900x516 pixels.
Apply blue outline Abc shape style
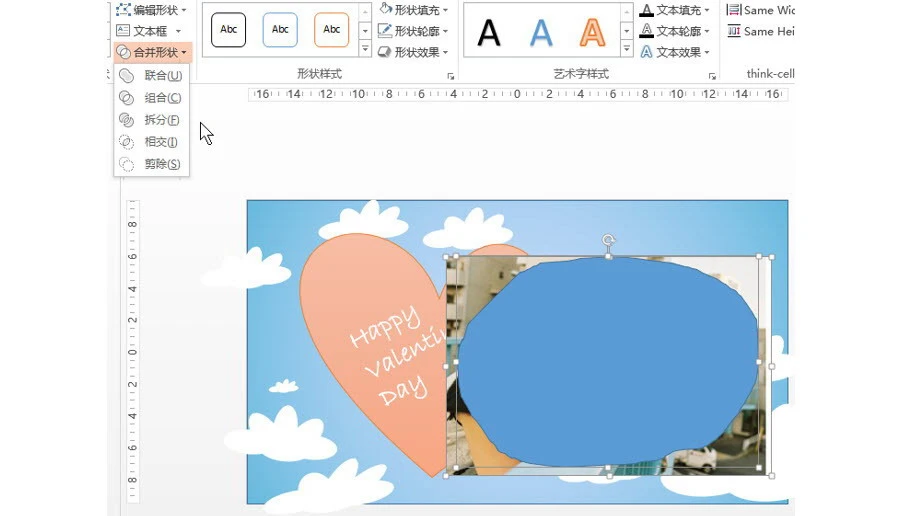[280, 30]
